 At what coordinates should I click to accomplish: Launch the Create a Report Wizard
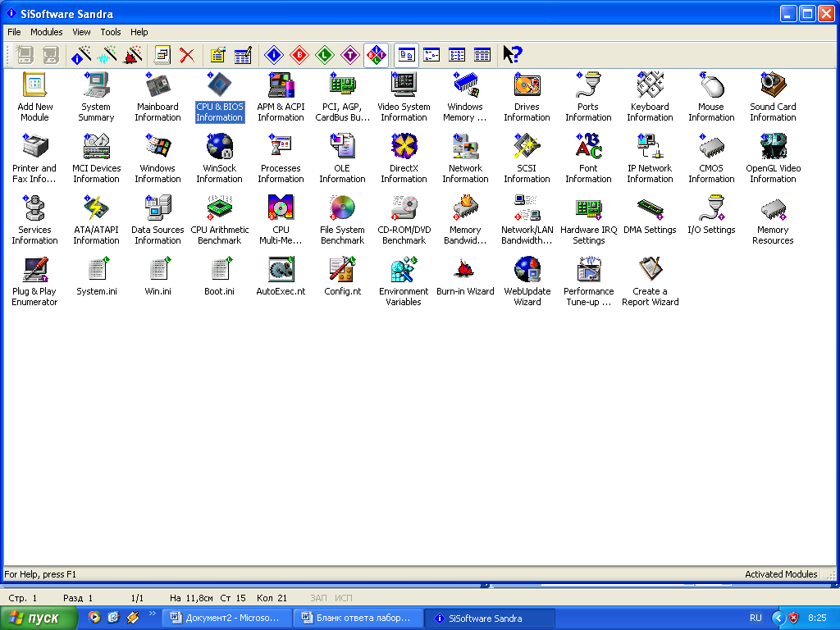coord(650,282)
